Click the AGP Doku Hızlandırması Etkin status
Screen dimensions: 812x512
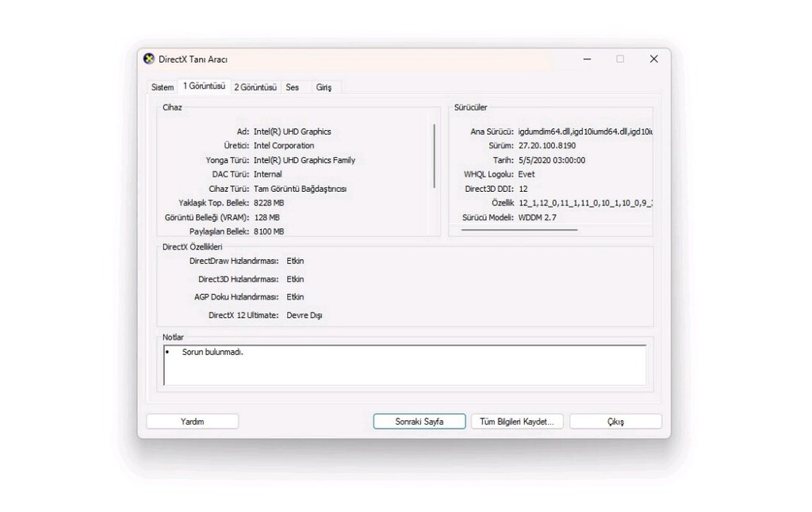295,296
